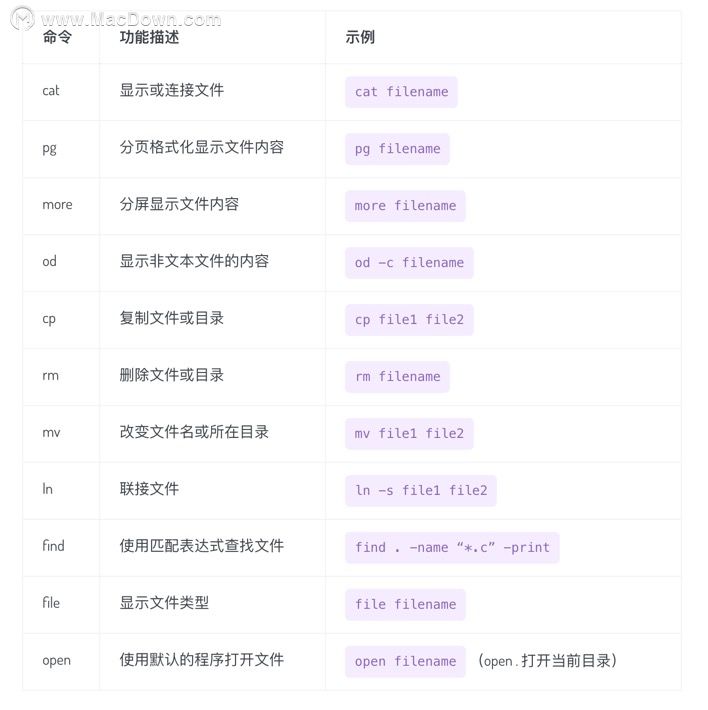Click the description 显示或连接文件
Viewport: 708px width, 710px height.
(172, 90)
